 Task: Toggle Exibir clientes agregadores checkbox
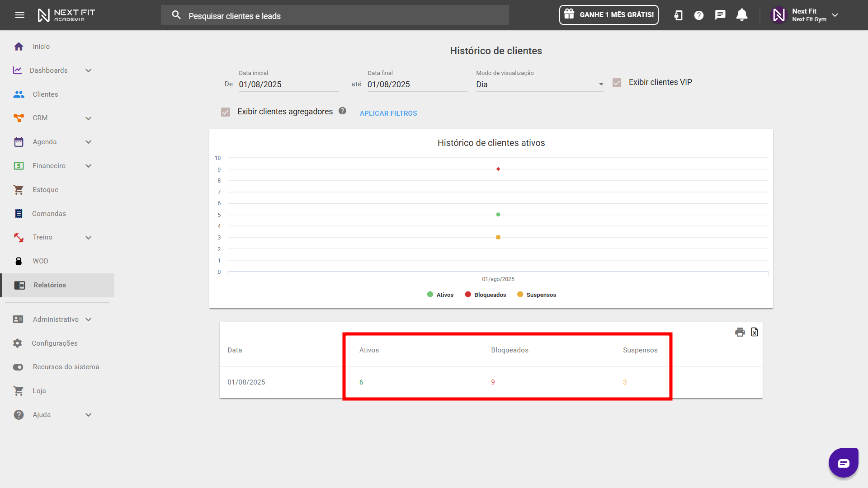(x=226, y=112)
